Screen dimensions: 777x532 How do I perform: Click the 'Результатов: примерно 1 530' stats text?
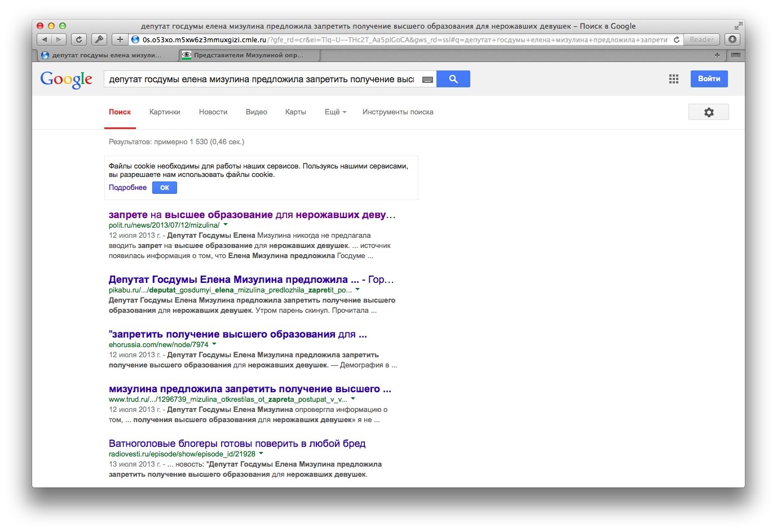tap(176, 142)
